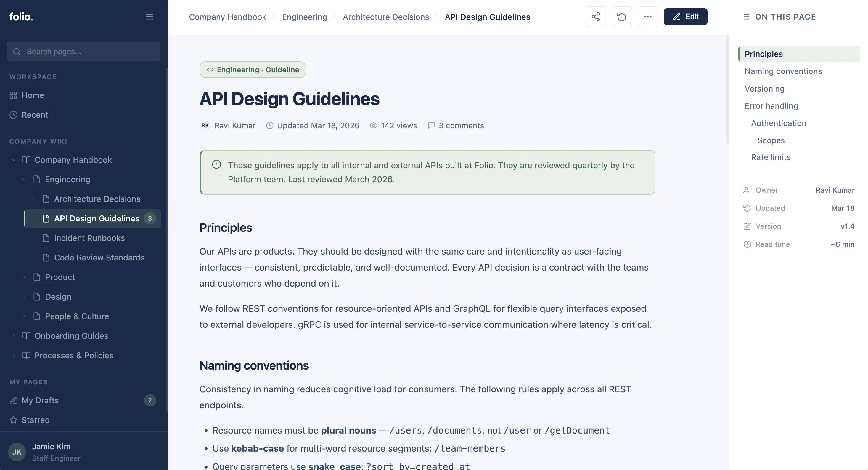
Task: Open the more options ellipsis menu
Action: [648, 17]
